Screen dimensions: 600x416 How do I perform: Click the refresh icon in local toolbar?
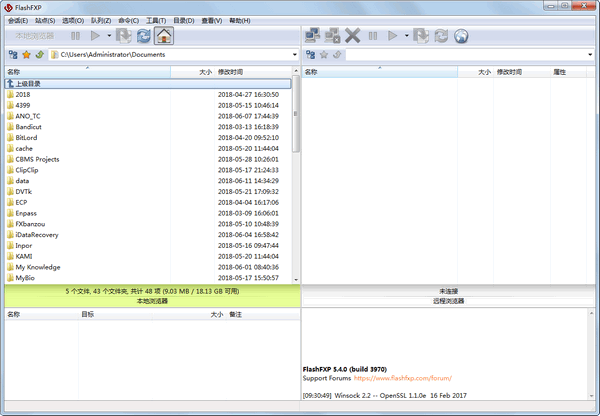(x=144, y=35)
